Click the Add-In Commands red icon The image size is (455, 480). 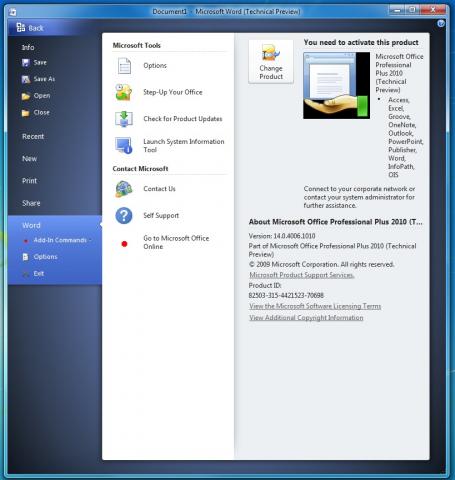pos(26,241)
